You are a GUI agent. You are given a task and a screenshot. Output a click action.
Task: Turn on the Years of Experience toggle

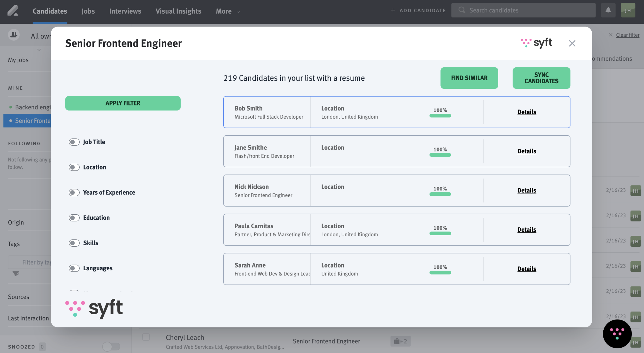point(74,192)
